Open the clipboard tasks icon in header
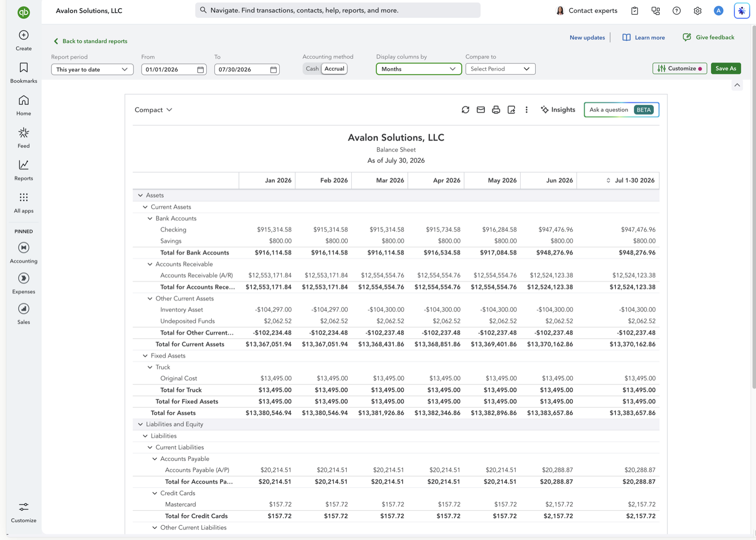 (635, 11)
